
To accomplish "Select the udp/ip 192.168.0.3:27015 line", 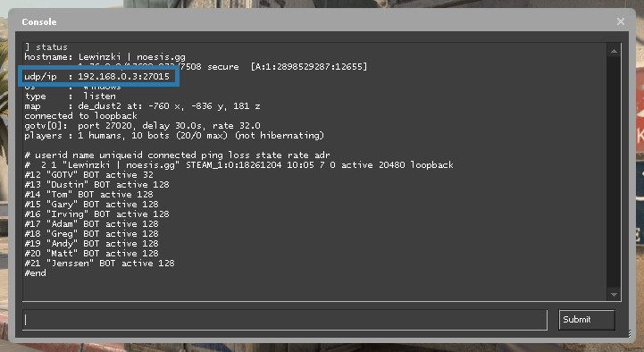I will coord(97,77).
